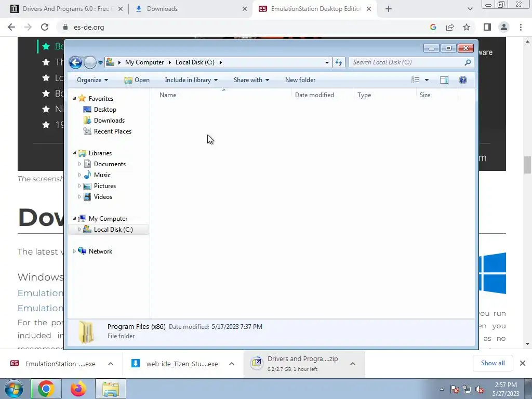
Task: Switch to the Downloads browser tab
Action: point(162,9)
